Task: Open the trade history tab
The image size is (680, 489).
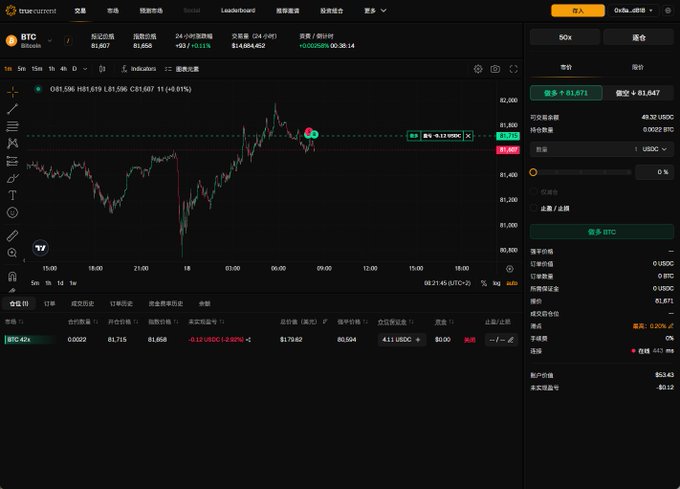Action: pyautogui.click(x=82, y=303)
